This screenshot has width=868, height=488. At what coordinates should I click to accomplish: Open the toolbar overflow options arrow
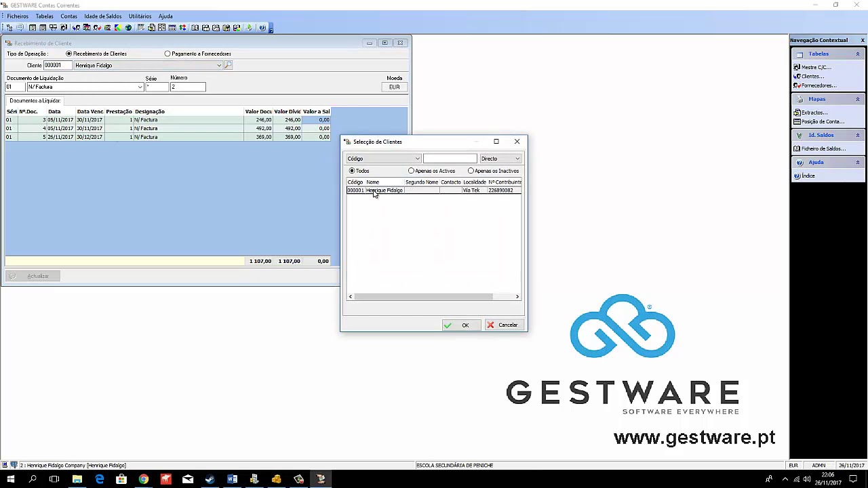pos(271,28)
